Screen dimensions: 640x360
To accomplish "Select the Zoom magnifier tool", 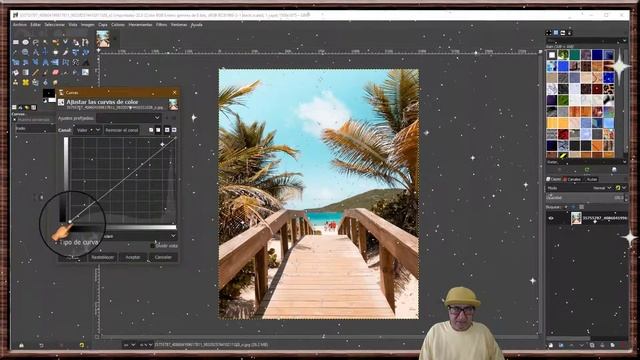I will (25, 52).
